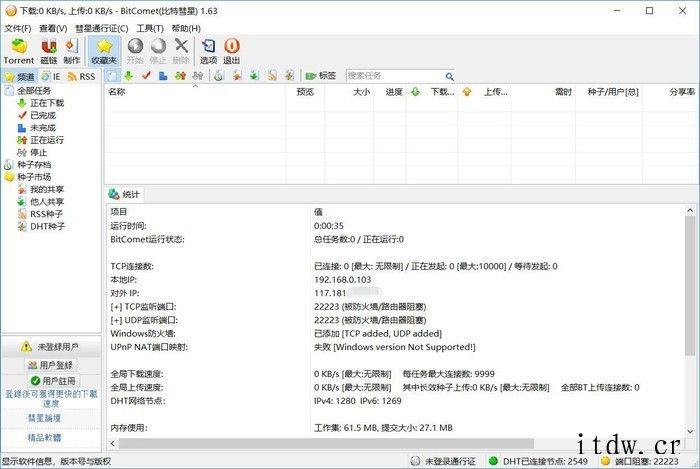Viewport: 700px width, 469px height.
Task: Expand the [+] TCP监听端口 row
Action: coord(143,307)
